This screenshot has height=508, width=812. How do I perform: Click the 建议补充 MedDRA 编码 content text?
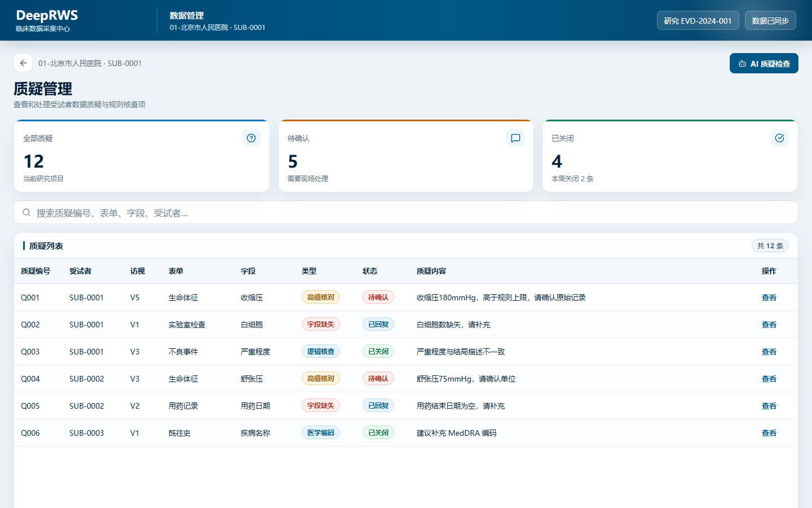pyautogui.click(x=457, y=433)
